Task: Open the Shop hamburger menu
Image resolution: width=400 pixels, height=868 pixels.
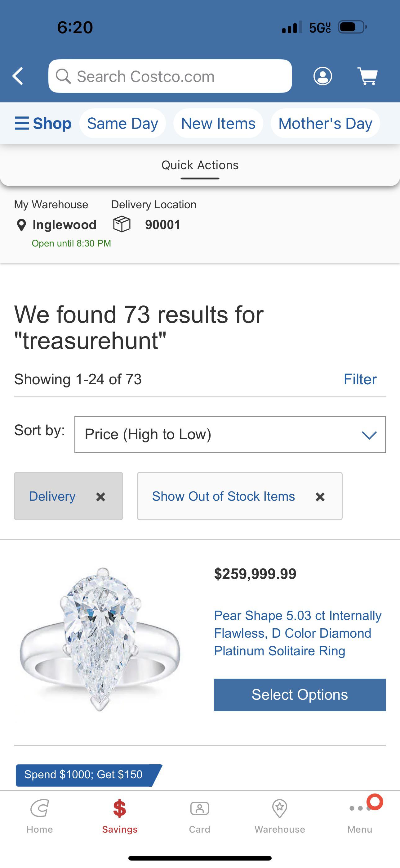Action: pos(43,123)
